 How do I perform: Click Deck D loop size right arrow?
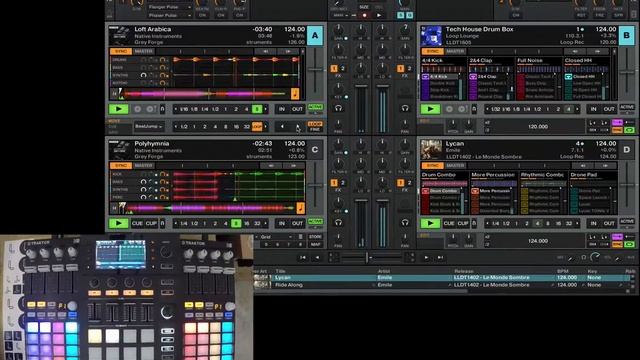(577, 224)
